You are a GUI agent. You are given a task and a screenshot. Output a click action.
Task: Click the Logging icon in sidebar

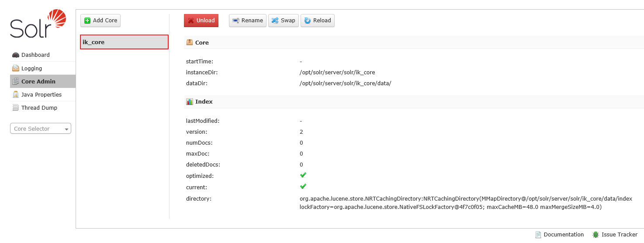pyautogui.click(x=16, y=69)
